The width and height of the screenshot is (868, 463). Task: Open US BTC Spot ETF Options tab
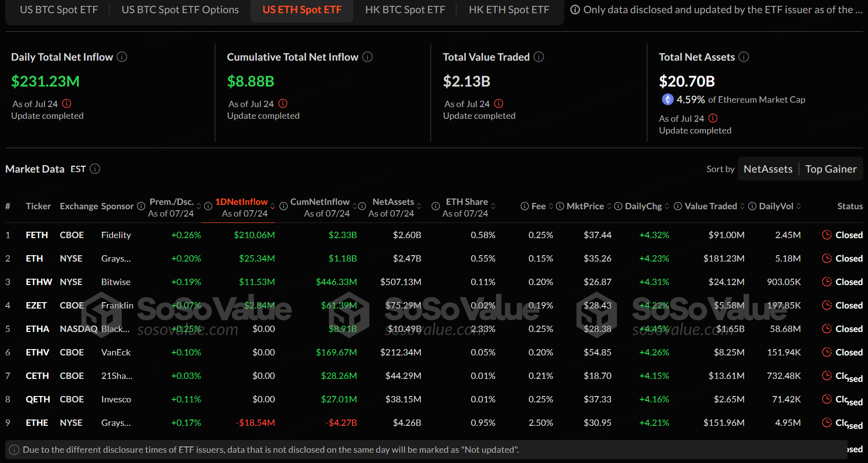click(x=180, y=10)
